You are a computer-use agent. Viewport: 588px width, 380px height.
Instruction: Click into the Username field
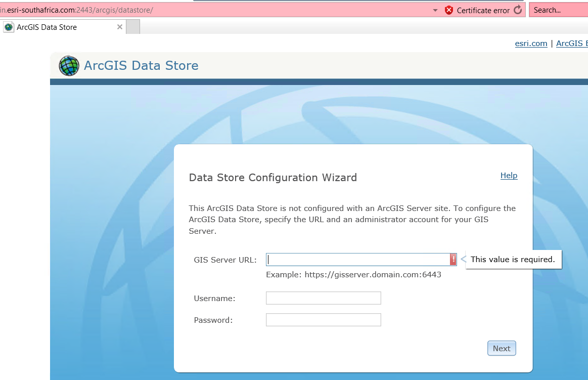coord(323,298)
